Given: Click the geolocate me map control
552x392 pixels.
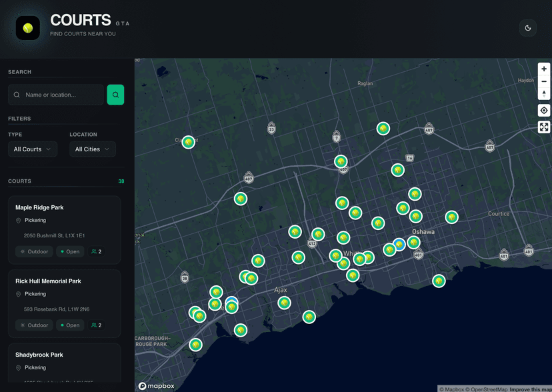Looking at the screenshot, I should [x=543, y=110].
